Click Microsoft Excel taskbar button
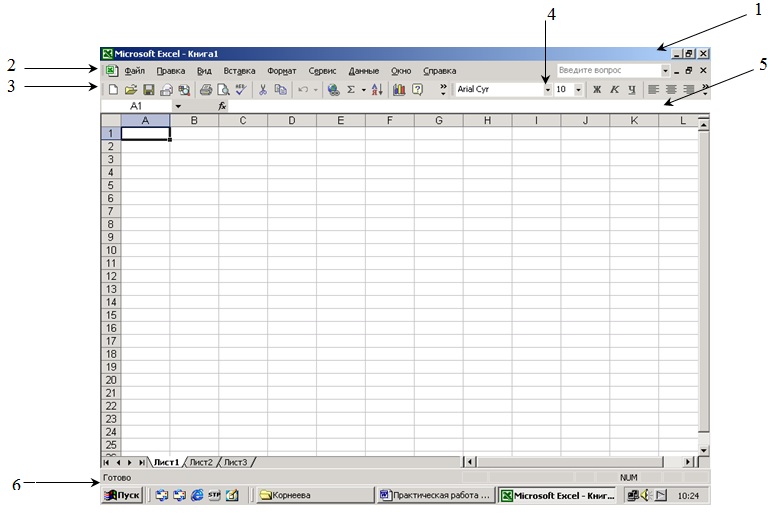Image resolution: width=780 pixels, height=522 pixels. 558,495
